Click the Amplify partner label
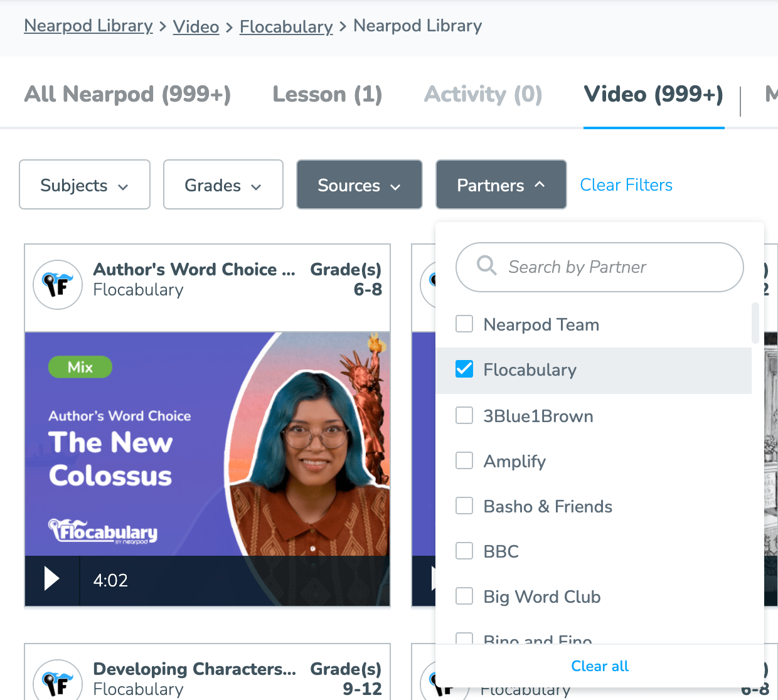The width and height of the screenshot is (778, 700). click(514, 461)
